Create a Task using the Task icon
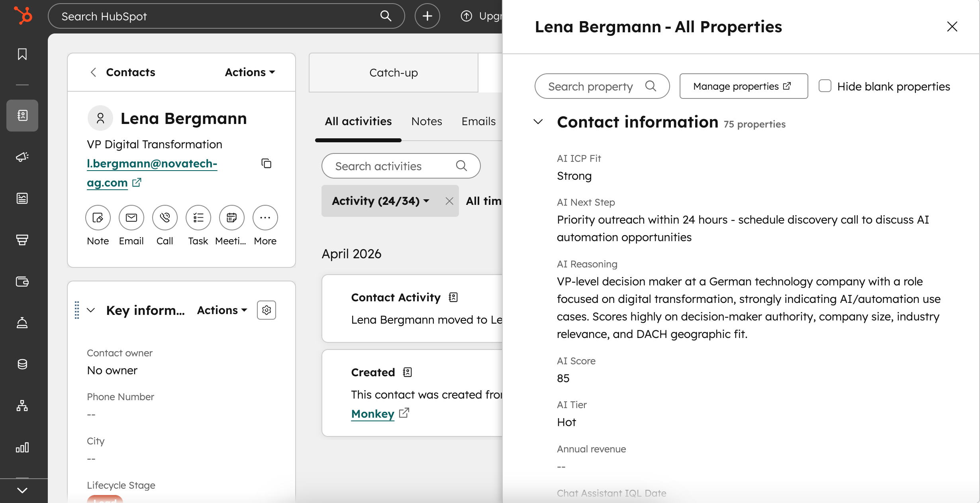This screenshot has height=503, width=980. pos(198,218)
